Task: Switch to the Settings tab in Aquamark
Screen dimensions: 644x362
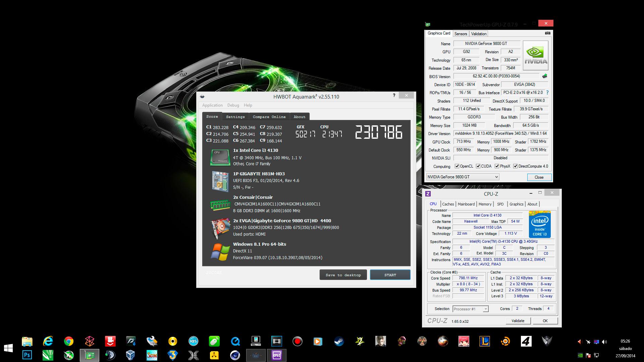Action: tap(235, 117)
